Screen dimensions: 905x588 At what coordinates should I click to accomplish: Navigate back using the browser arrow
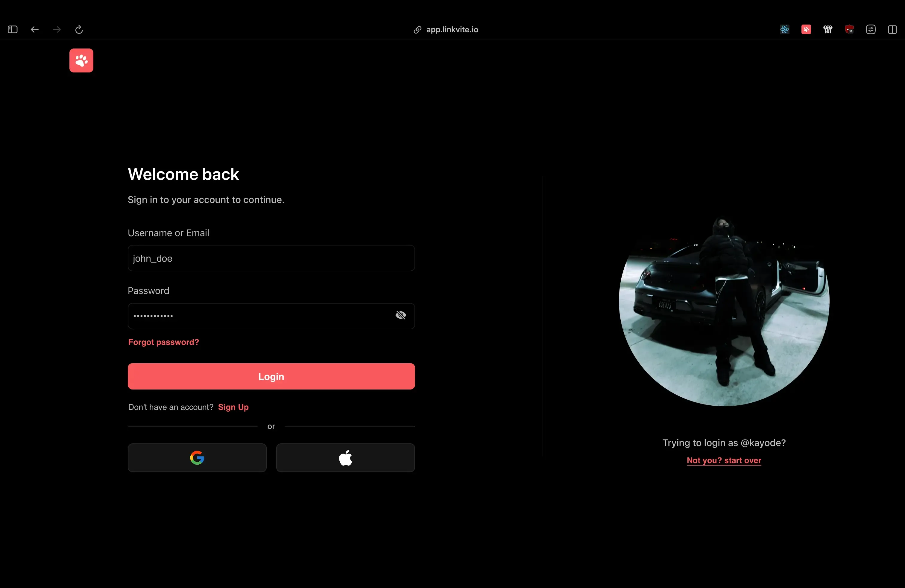point(34,29)
